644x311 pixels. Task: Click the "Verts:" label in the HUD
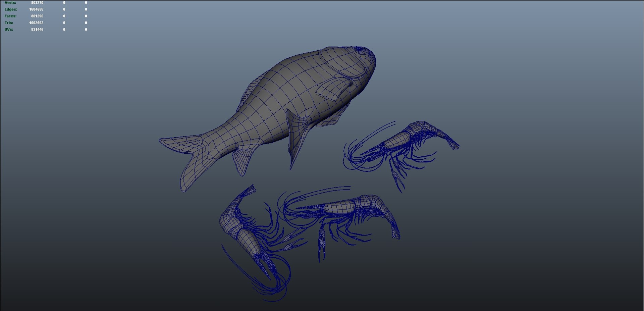pos(10,3)
